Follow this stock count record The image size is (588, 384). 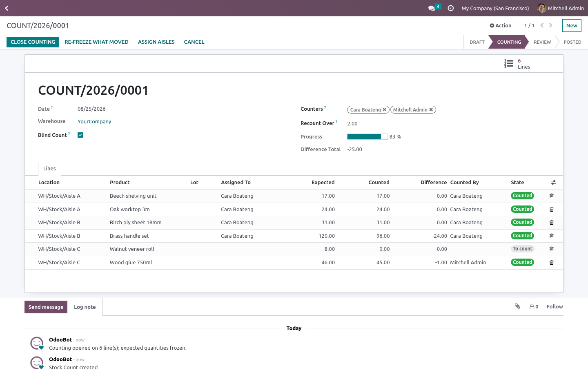pyautogui.click(x=555, y=307)
